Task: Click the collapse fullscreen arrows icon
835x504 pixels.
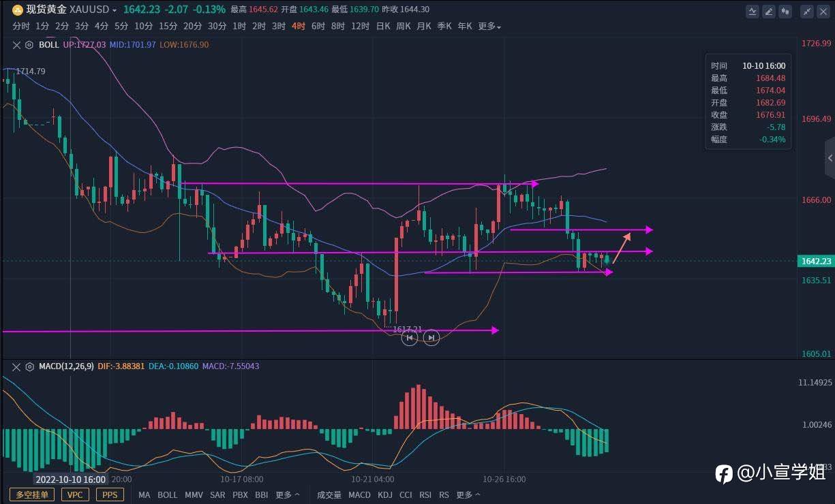Action: click(x=807, y=11)
